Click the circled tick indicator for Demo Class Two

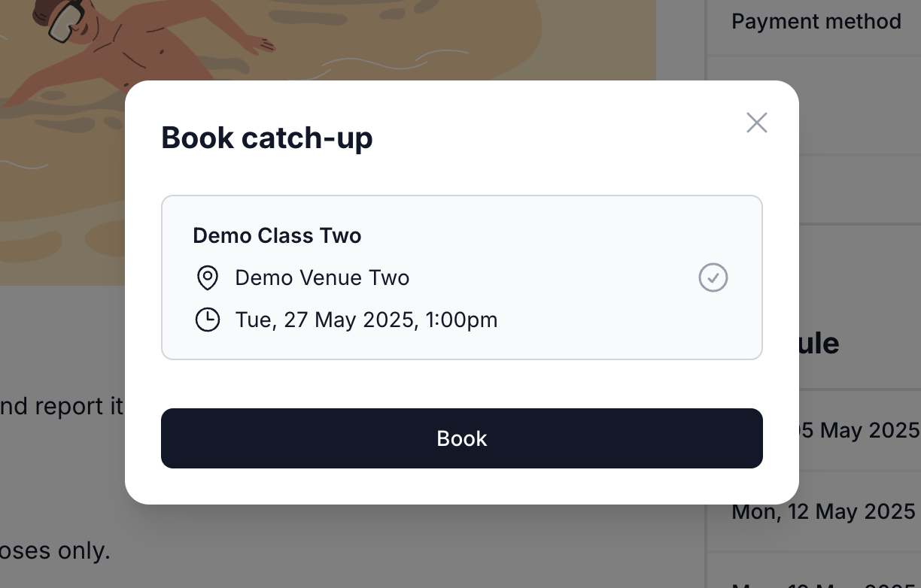coord(713,277)
